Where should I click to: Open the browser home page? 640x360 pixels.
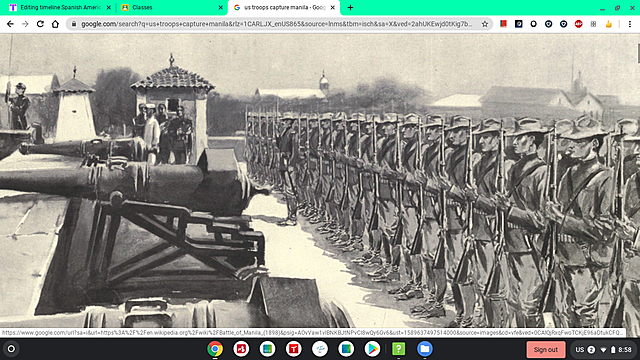click(x=55, y=24)
